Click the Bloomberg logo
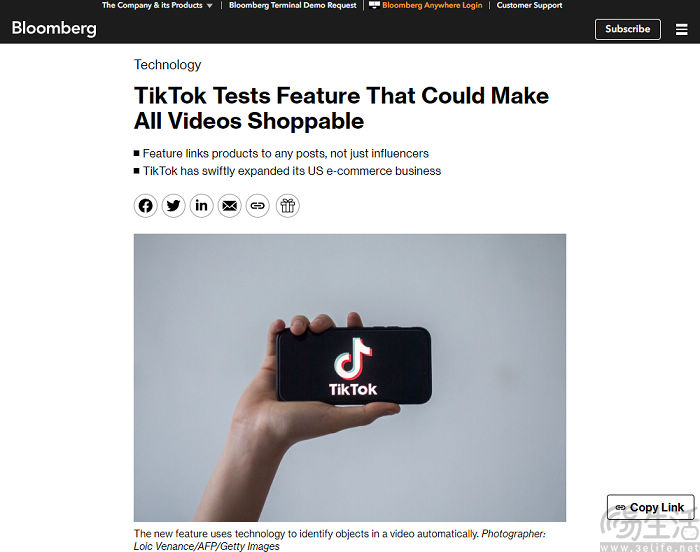700x552 pixels. 54,28
